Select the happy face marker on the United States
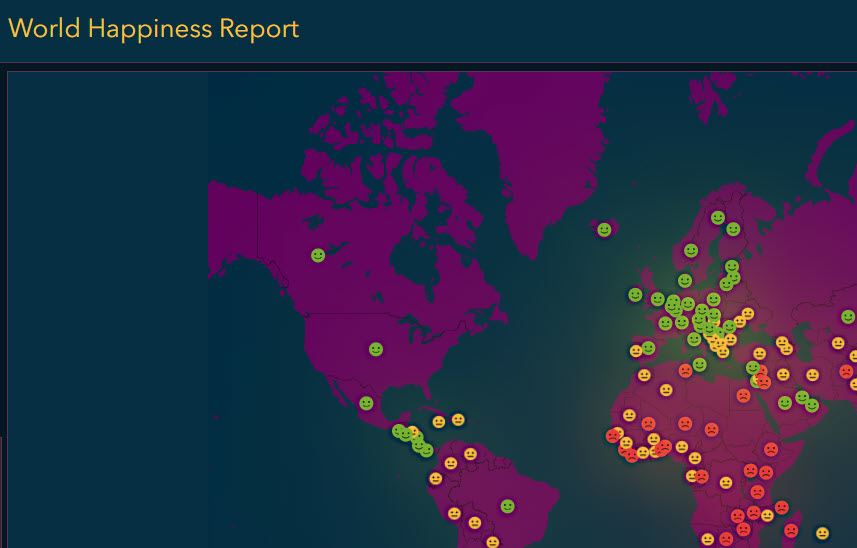857x548 pixels. click(x=376, y=349)
